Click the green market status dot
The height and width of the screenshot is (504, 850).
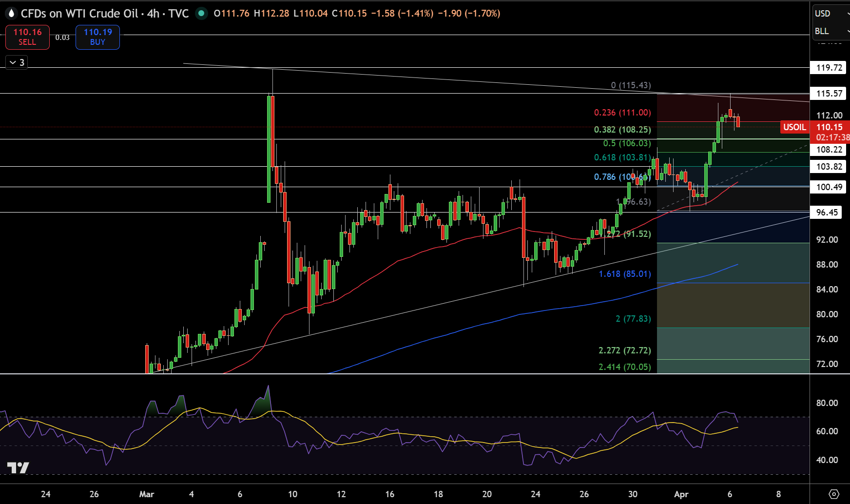click(201, 14)
